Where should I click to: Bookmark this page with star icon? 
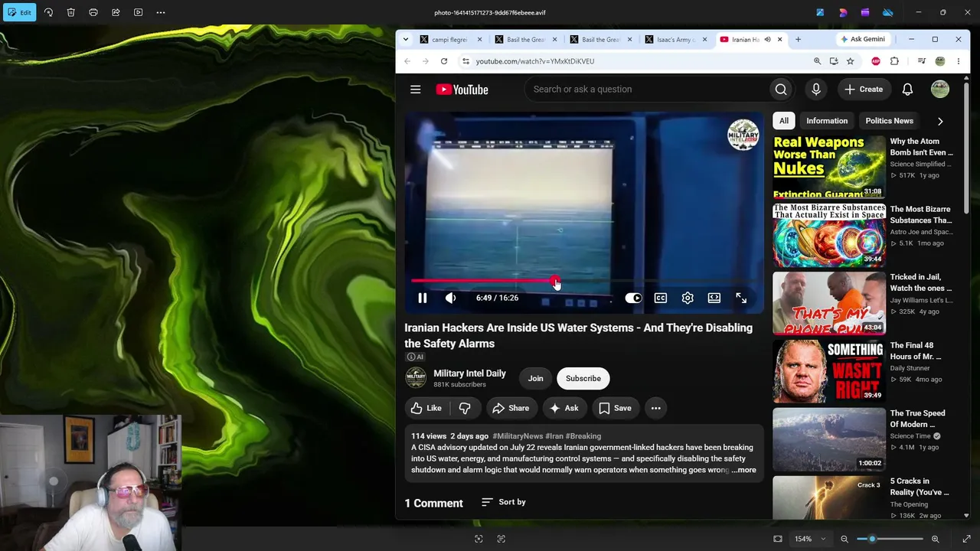[x=850, y=61]
